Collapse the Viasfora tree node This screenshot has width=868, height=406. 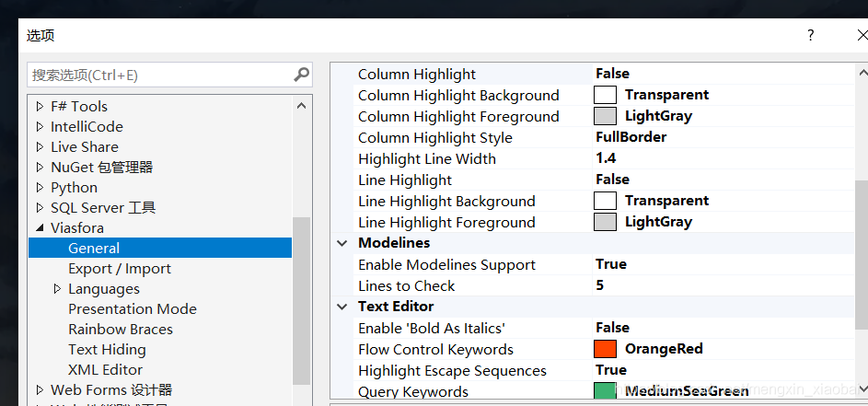(40, 228)
